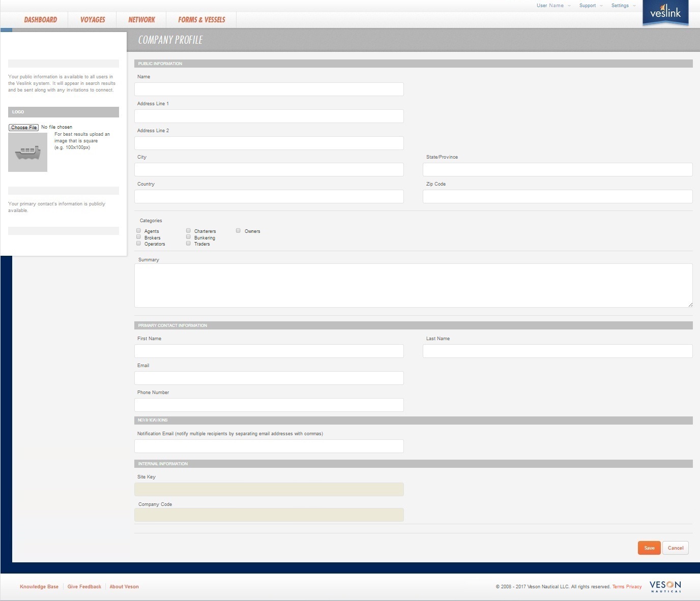Toggle the Bunkering category on

[x=188, y=237]
